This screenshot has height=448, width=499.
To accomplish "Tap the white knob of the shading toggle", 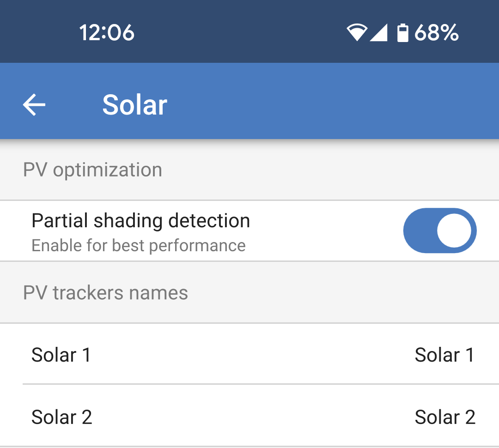I will (x=454, y=230).
